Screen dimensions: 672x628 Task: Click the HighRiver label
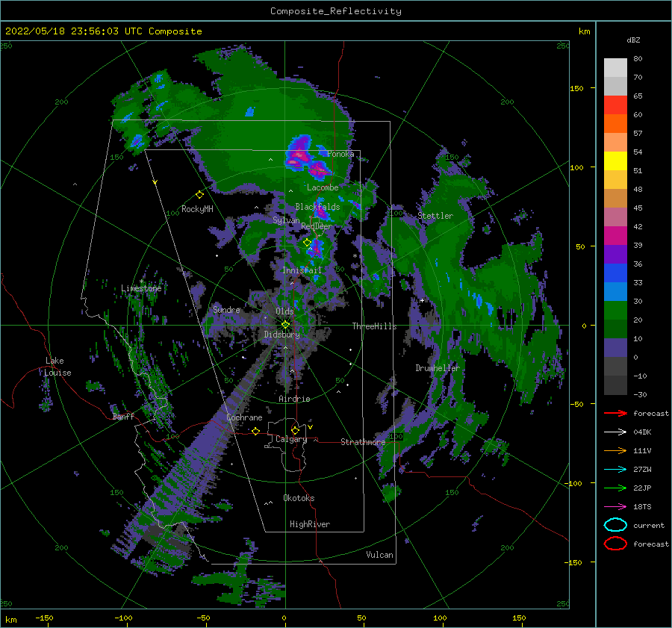click(x=310, y=524)
